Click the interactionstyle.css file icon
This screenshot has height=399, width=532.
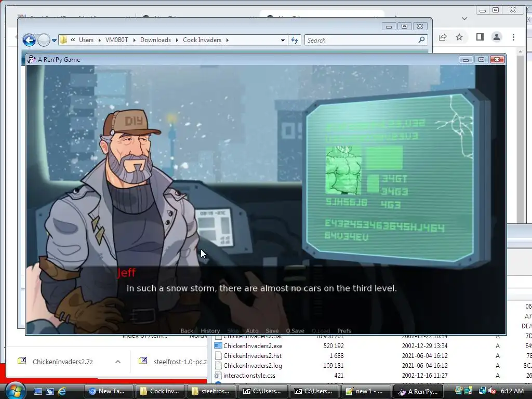click(x=218, y=376)
